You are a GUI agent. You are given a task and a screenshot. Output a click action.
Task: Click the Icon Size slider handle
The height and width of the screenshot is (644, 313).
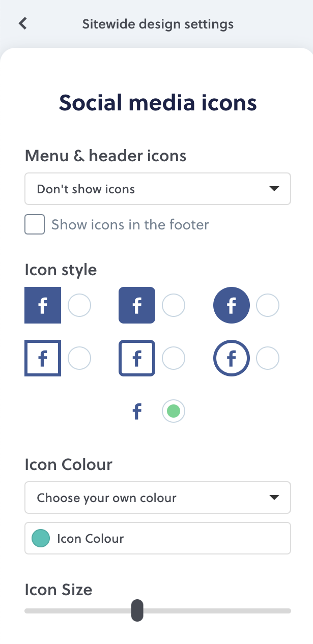tap(137, 610)
